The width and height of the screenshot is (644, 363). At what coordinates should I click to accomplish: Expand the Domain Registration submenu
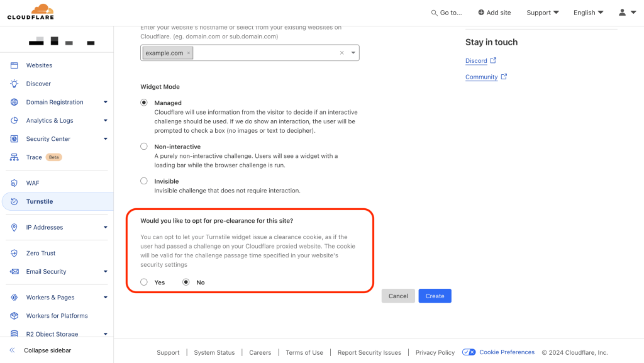105,102
